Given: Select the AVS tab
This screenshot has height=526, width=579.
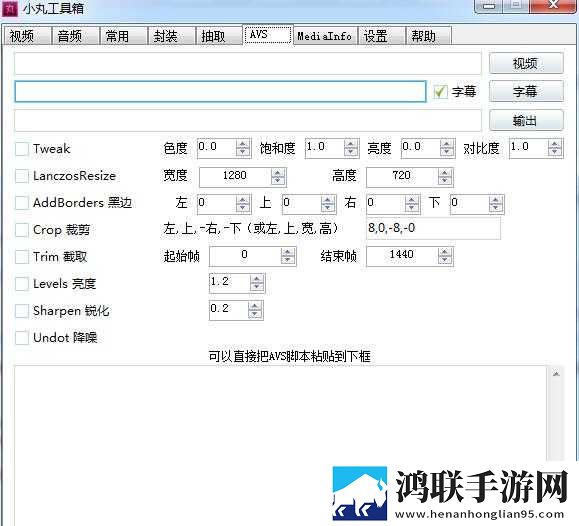Looking at the screenshot, I should pyautogui.click(x=268, y=35).
